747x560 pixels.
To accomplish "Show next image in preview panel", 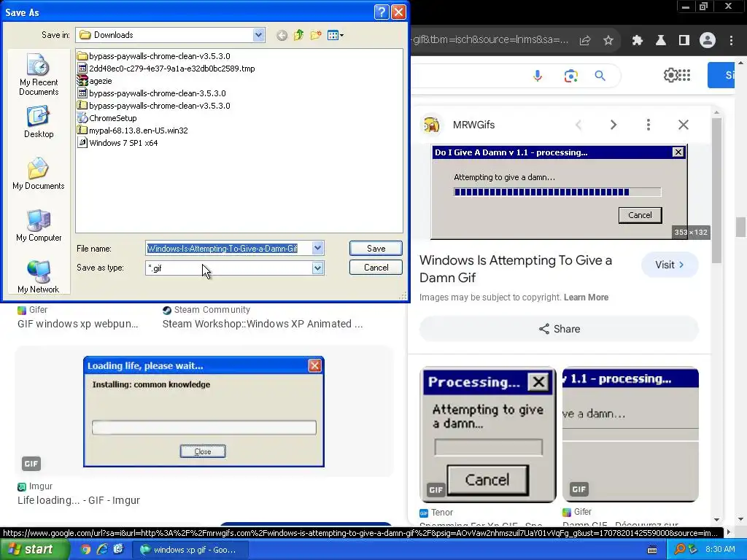I will point(614,125).
